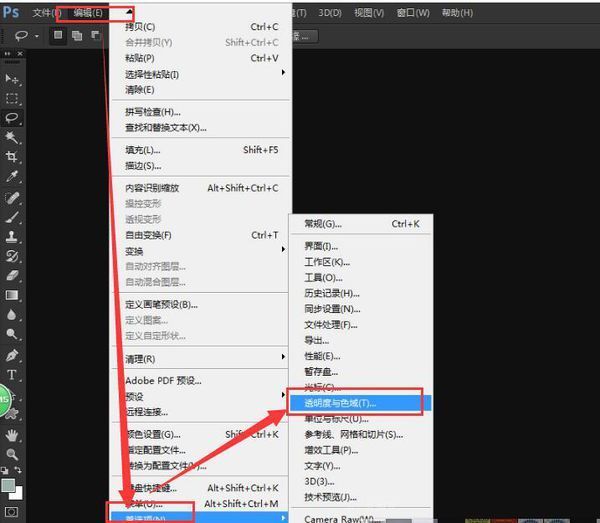Select the Magic Wand tool
This screenshot has height=523, width=600.
tap(12, 137)
